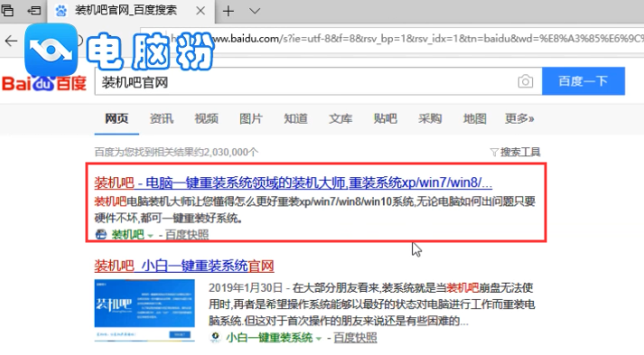
Task: Switch to the 文库 tab
Action: [341, 118]
